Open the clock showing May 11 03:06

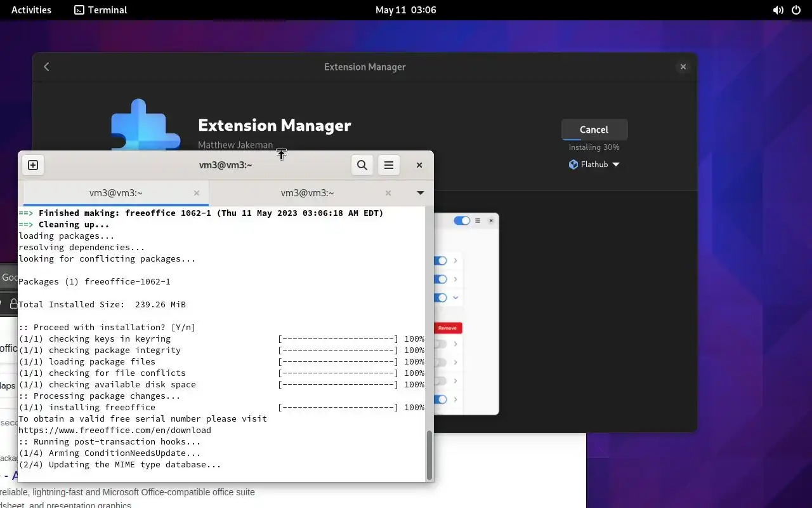pyautogui.click(x=406, y=10)
